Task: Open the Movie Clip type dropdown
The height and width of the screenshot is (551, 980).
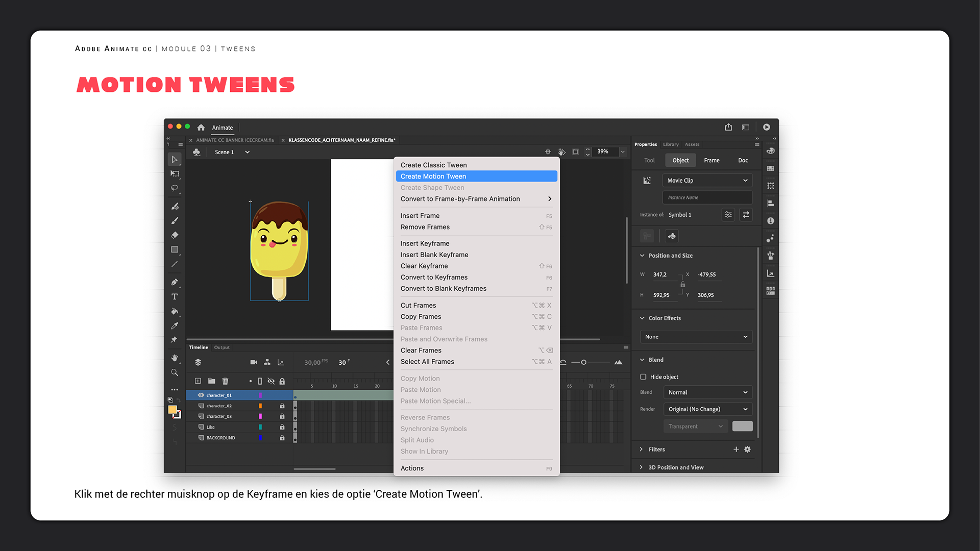Action: [x=707, y=181]
